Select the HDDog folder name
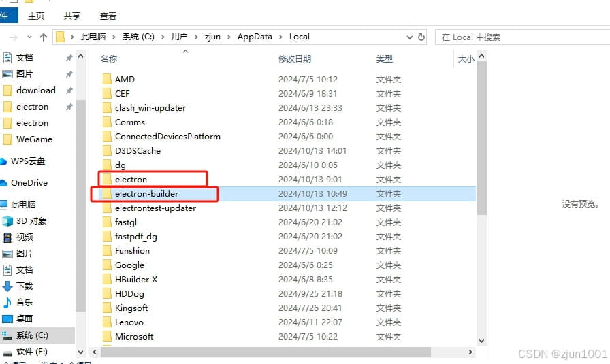610x364 pixels. pyautogui.click(x=129, y=294)
